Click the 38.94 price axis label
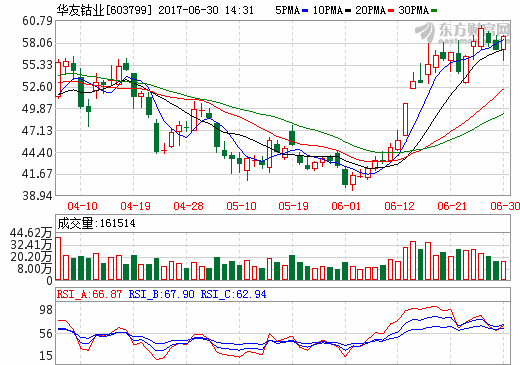520x365 pixels. tap(37, 196)
